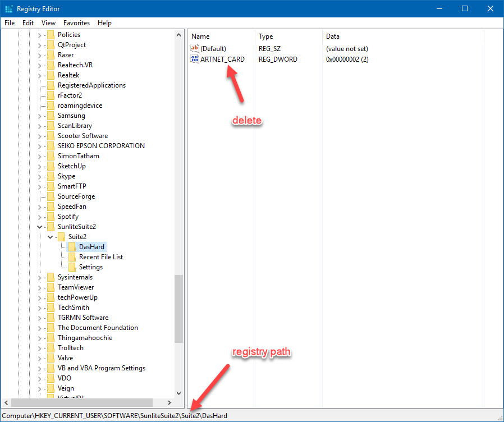
Task: Expand the SmartFTP key
Action: click(39, 187)
